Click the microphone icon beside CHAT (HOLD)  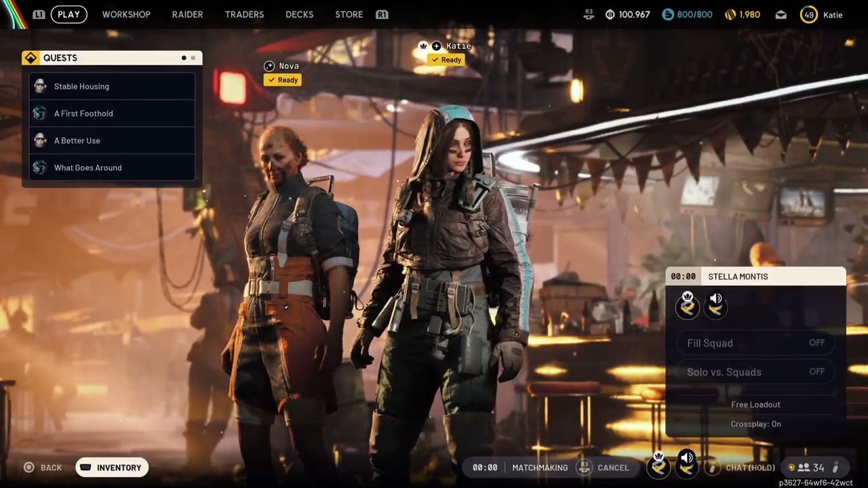[712, 468]
